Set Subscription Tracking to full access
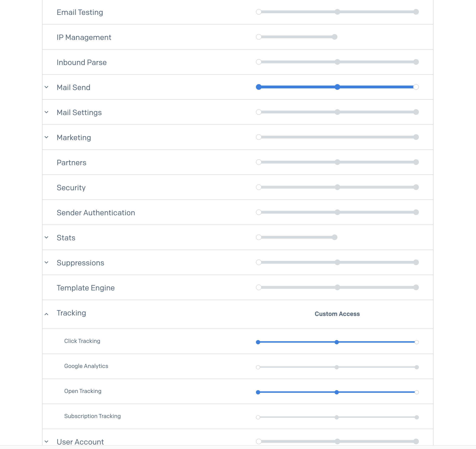This screenshot has width=476, height=449. tap(417, 418)
